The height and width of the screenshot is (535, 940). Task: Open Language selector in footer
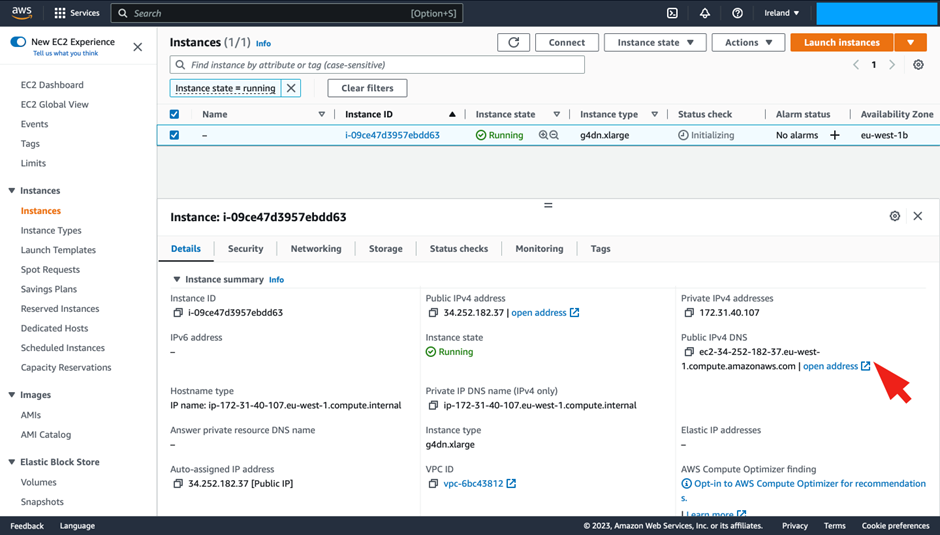pos(77,526)
